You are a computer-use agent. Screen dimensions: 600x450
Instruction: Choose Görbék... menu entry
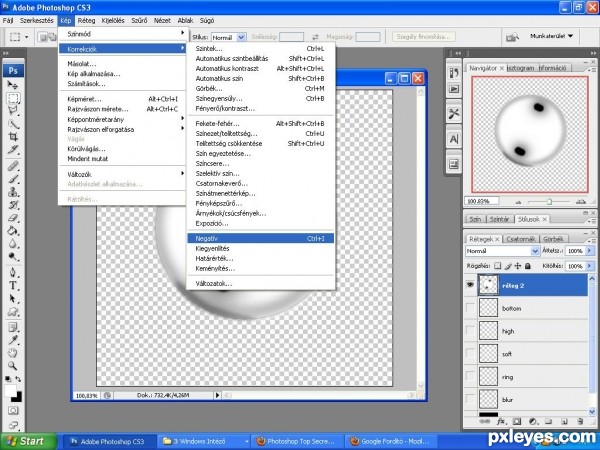click(261, 88)
